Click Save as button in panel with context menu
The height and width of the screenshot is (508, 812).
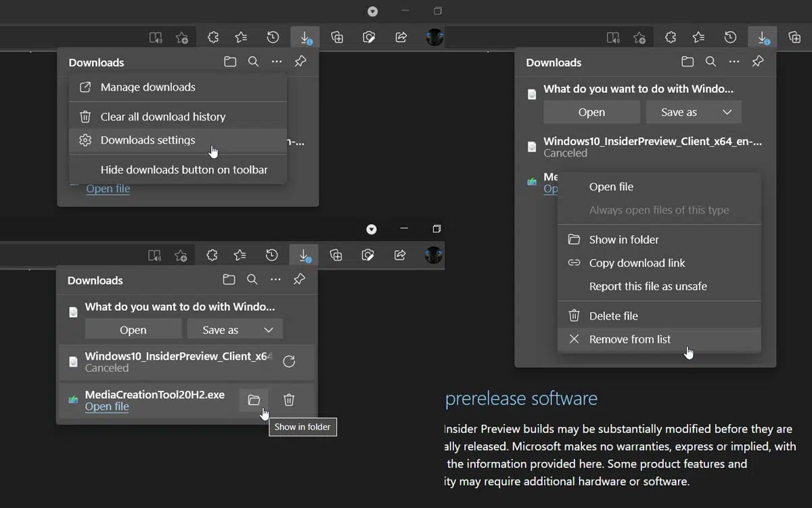click(679, 112)
